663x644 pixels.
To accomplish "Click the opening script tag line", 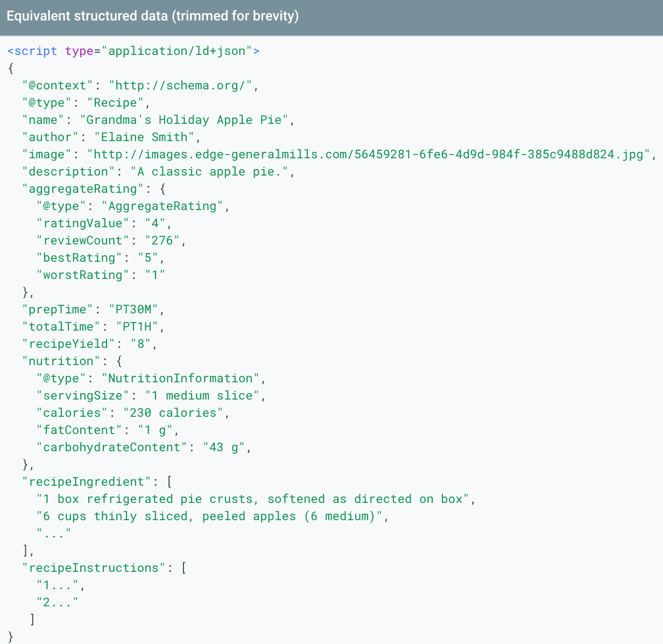I will tap(133, 51).
